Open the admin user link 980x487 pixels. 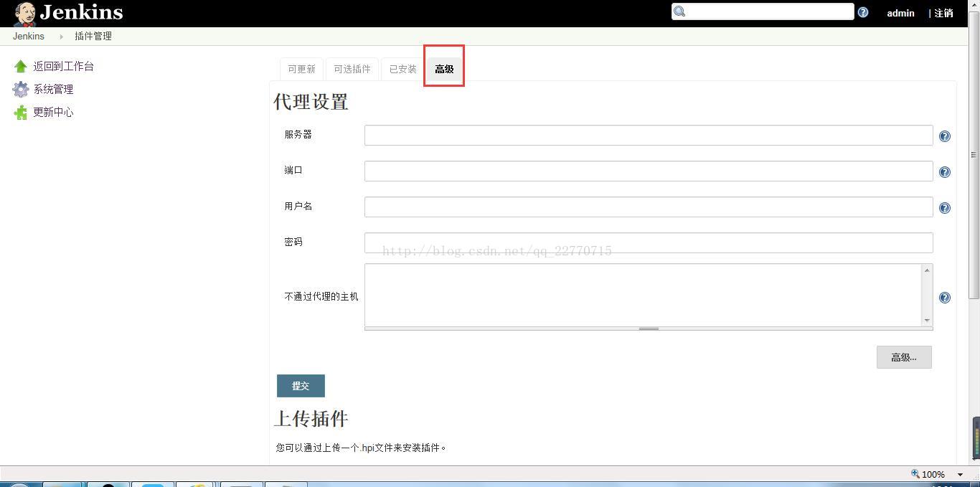[900, 13]
